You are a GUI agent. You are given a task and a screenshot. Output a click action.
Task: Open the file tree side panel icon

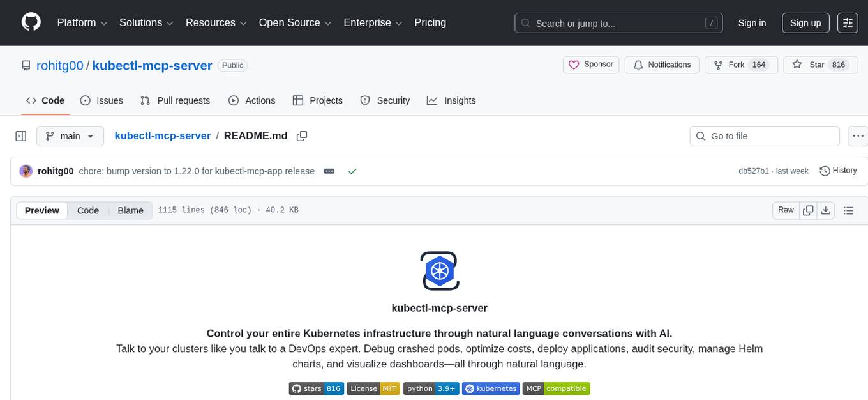point(20,135)
